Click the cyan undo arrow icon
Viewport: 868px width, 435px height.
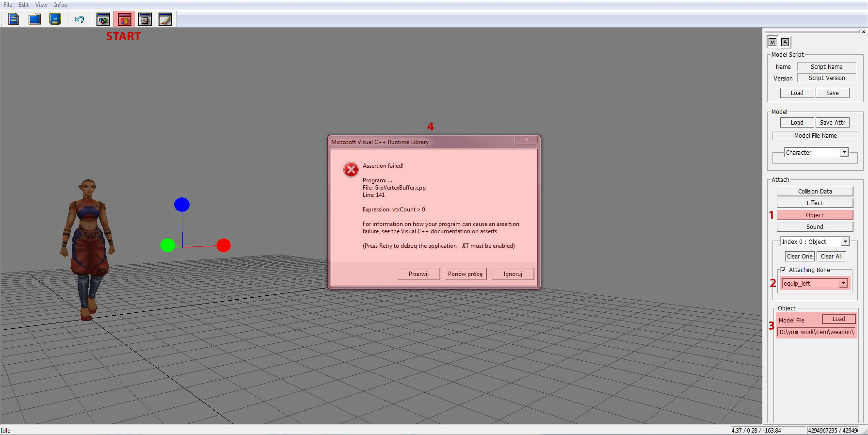(x=80, y=19)
